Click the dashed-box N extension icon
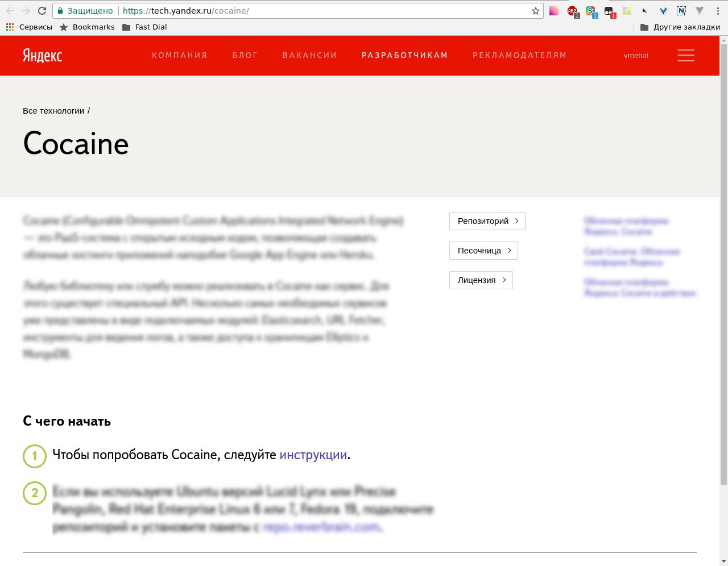Screen dimensions: 728x566 (x=681, y=11)
